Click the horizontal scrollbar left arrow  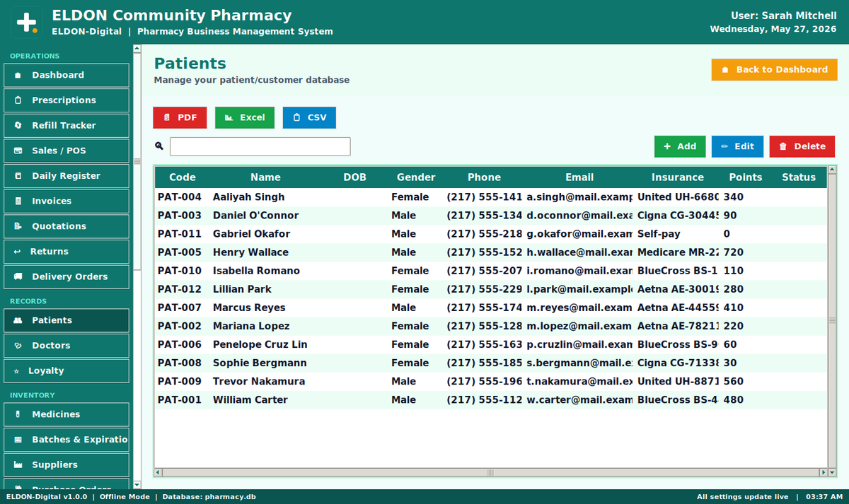tap(158, 472)
